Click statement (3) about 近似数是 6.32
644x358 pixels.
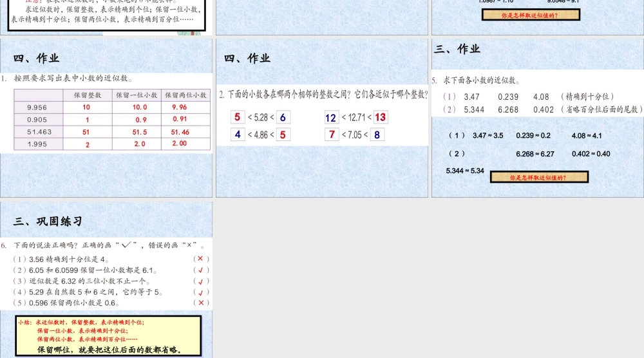point(82,281)
